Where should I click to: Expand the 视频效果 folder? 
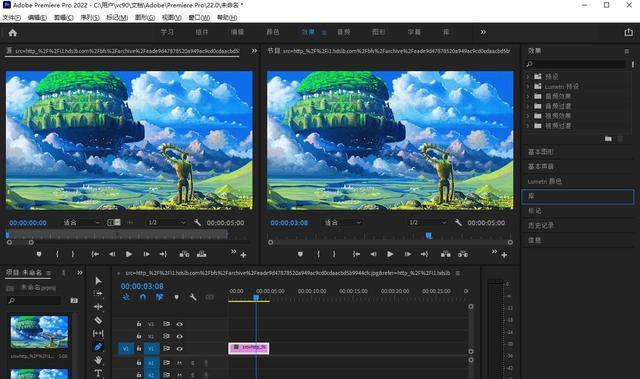[528, 116]
